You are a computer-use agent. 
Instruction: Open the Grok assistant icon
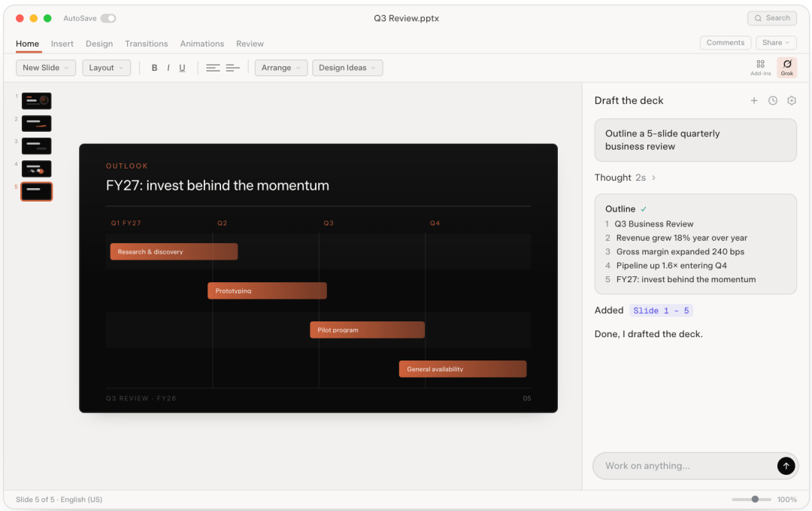[x=786, y=68]
